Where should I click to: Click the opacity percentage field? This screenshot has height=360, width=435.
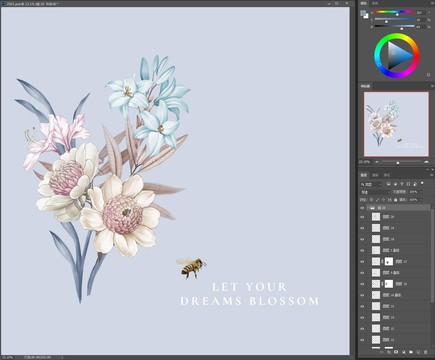[413, 192]
